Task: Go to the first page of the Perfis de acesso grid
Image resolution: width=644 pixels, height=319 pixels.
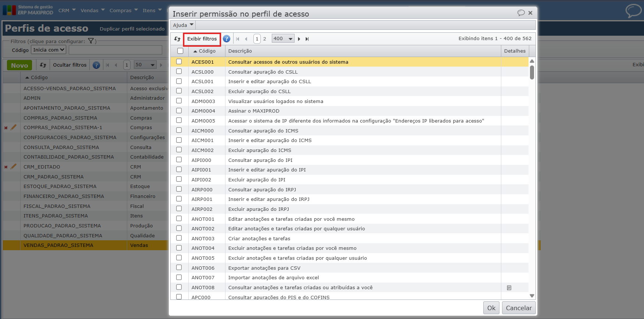Action: click(x=107, y=65)
